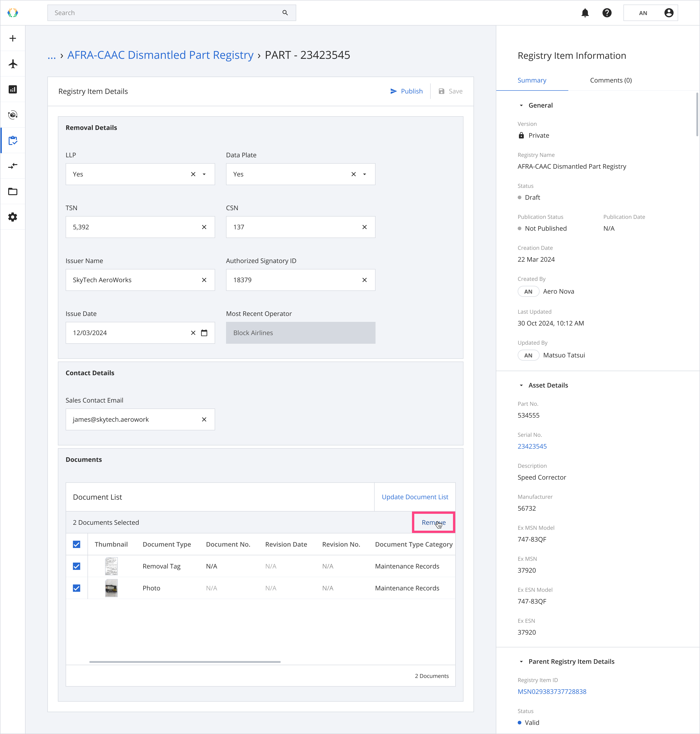Screen dimensions: 700x734
Task: Click the airplane icon in sidebar
Action: [13, 64]
